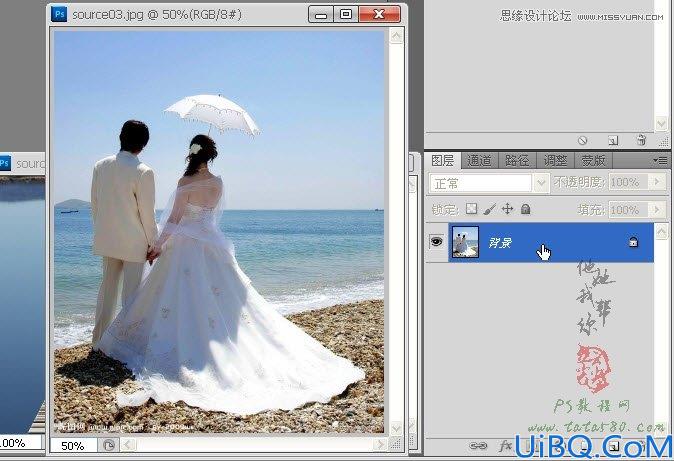The height and width of the screenshot is (461, 674).
Task: Toggle lock all padlock icon
Action: click(526, 209)
